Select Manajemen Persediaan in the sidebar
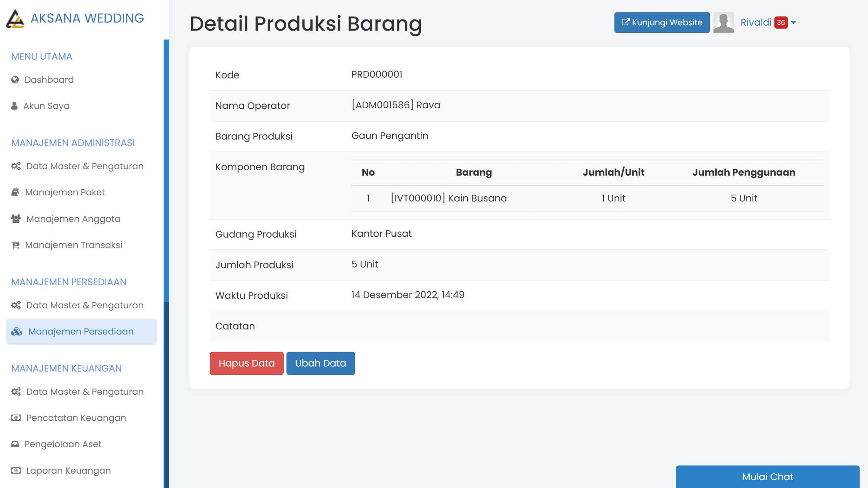The image size is (868, 488). [80, 331]
